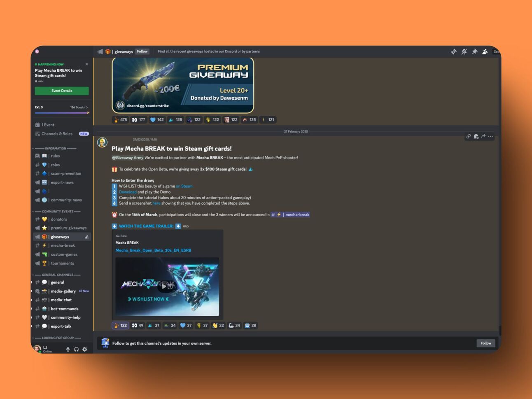Open the custom-games channel
Viewport: 532px width, 399px height.
(x=62, y=254)
